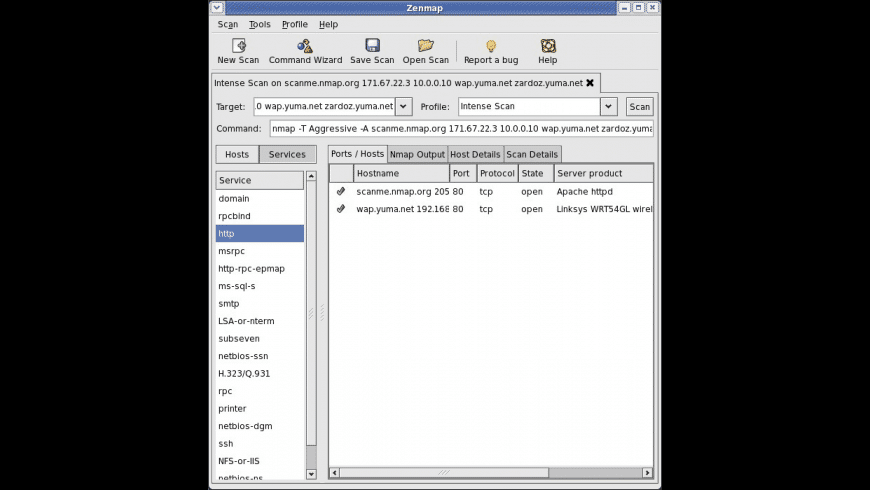870x490 pixels.
Task: Select the NFS-or-IIS service
Action: coord(260,461)
